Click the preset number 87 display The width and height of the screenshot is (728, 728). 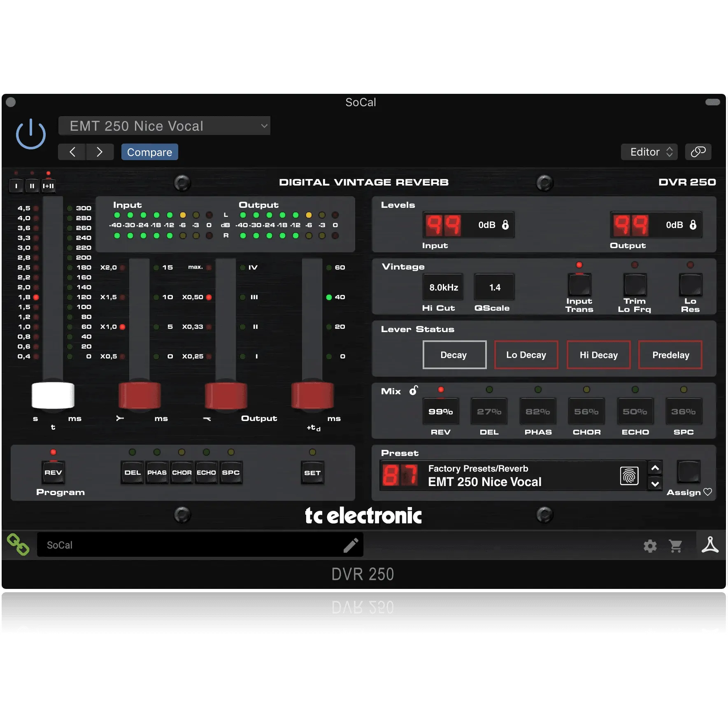(x=400, y=475)
